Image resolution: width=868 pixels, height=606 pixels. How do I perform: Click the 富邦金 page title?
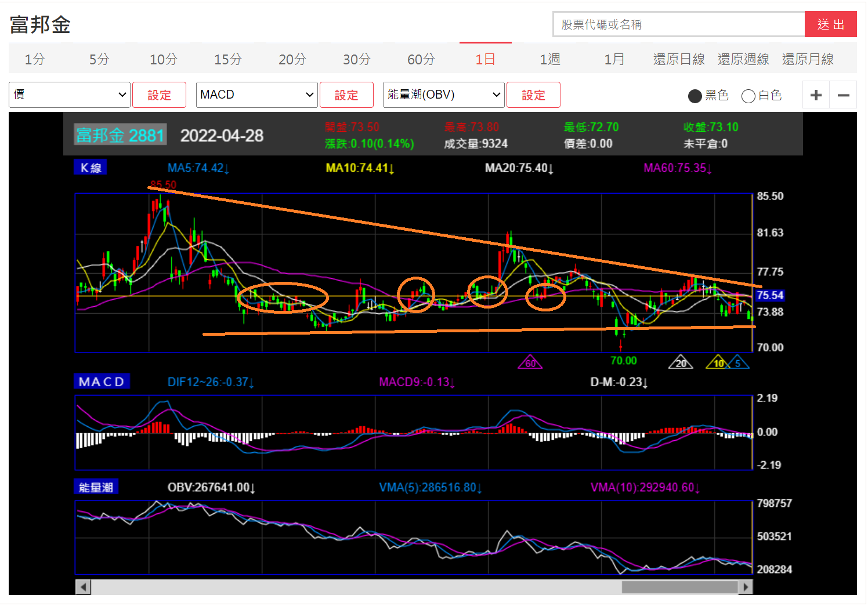point(40,24)
